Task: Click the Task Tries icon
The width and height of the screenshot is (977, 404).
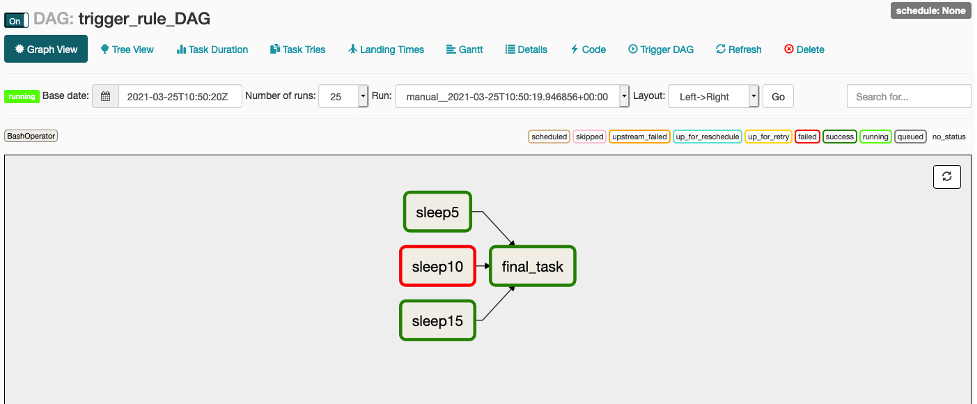Action: 275,49
